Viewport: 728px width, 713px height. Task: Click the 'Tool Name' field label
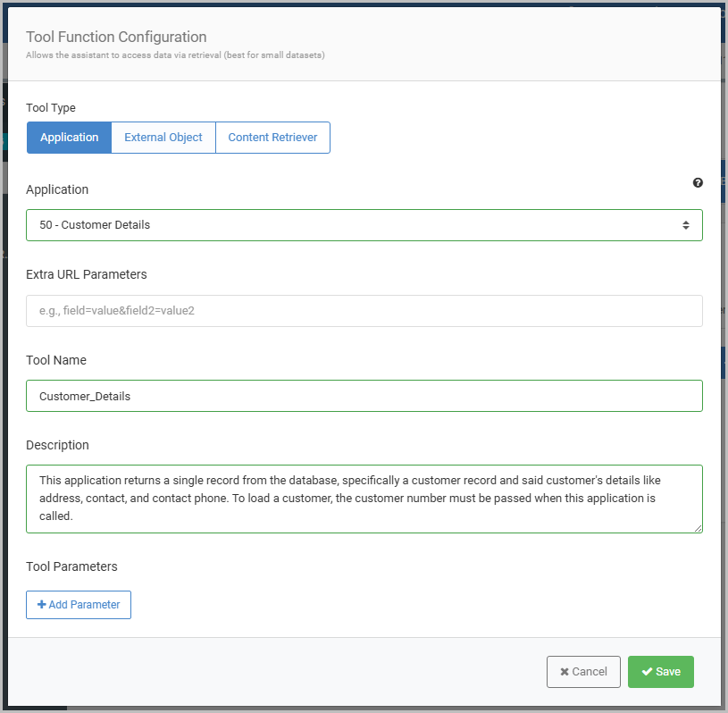56,360
